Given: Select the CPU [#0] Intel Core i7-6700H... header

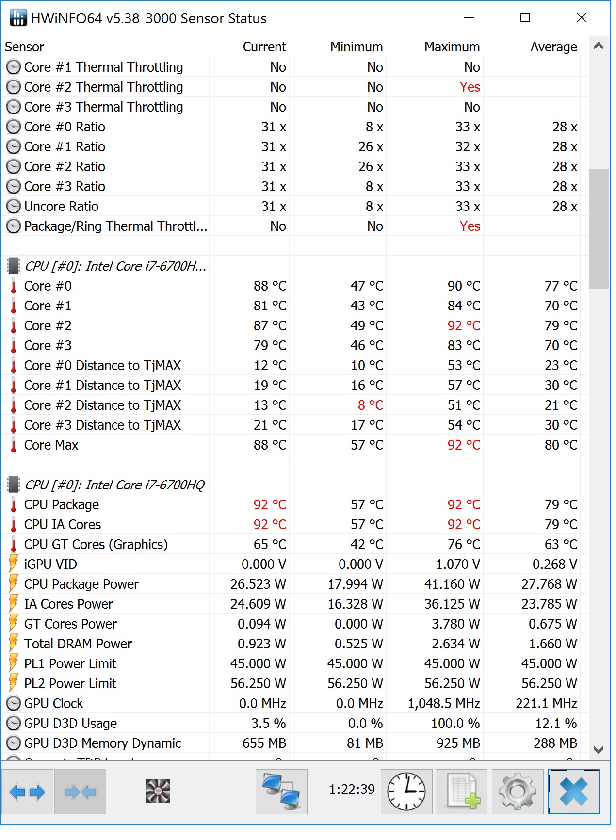Looking at the screenshot, I should 115,266.
